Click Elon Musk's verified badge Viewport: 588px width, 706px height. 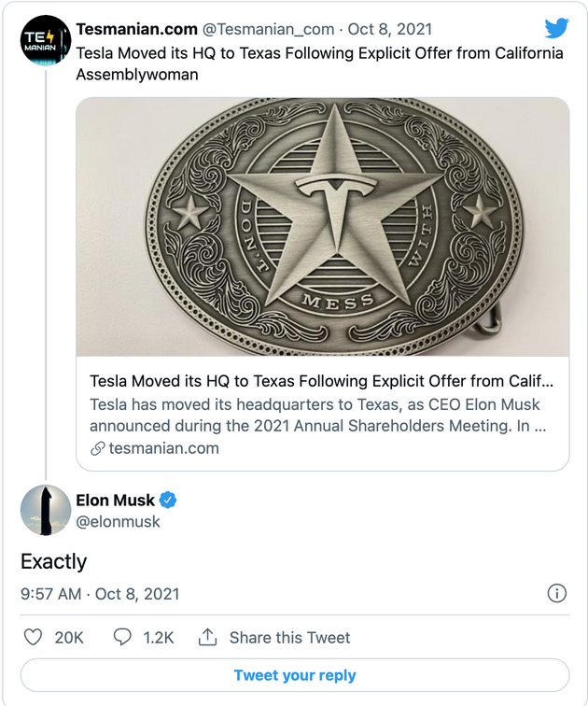(169, 501)
